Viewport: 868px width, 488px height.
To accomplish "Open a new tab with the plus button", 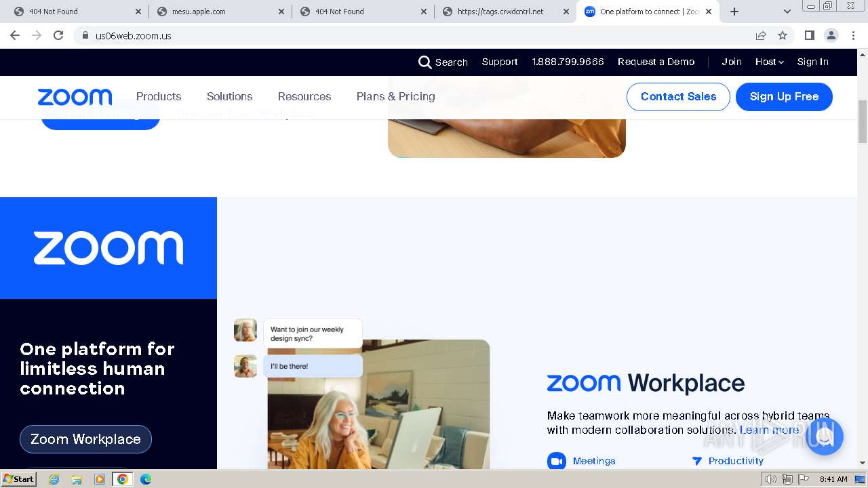I will pyautogui.click(x=734, y=12).
